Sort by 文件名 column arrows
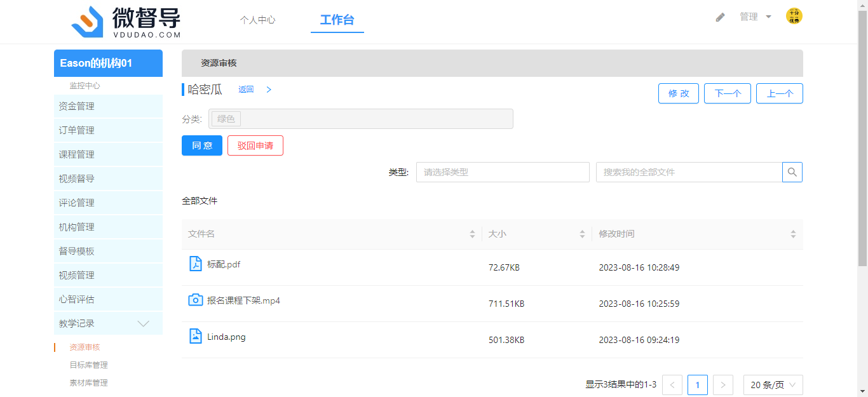The image size is (868, 397). 472,234
